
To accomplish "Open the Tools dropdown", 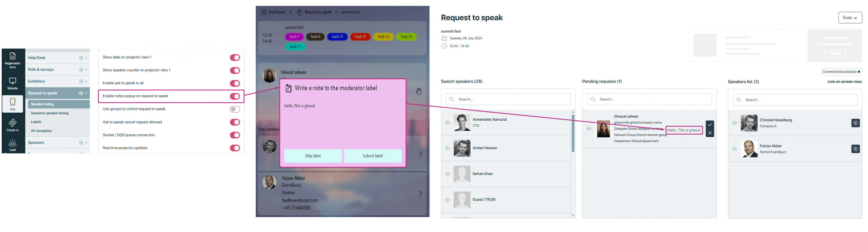I will [850, 18].
